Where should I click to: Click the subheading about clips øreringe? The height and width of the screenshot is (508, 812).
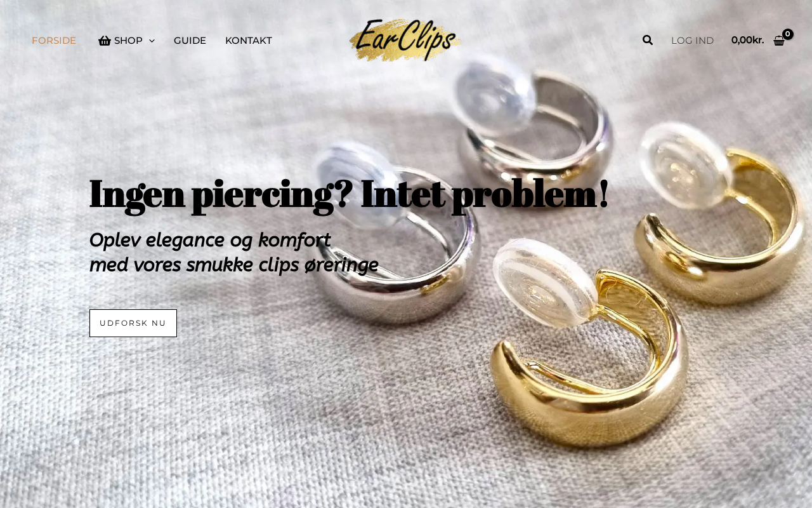[233, 253]
